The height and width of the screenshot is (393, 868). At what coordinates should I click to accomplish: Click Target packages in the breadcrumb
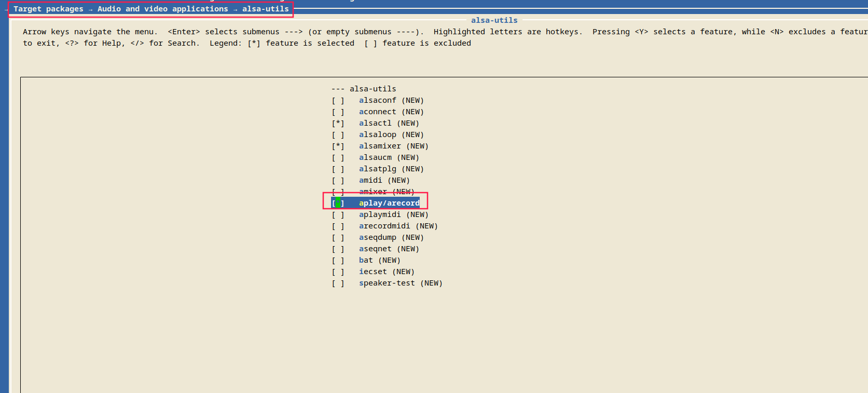tap(48, 9)
